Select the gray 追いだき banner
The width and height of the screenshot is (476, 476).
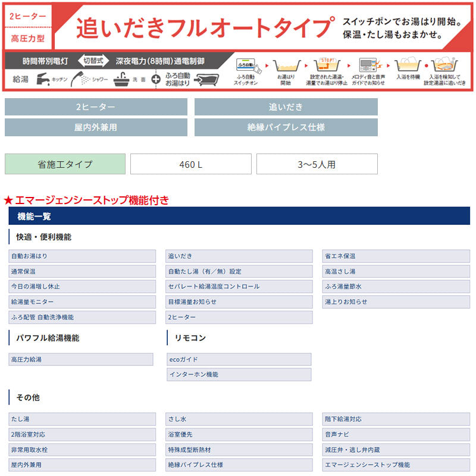286,107
